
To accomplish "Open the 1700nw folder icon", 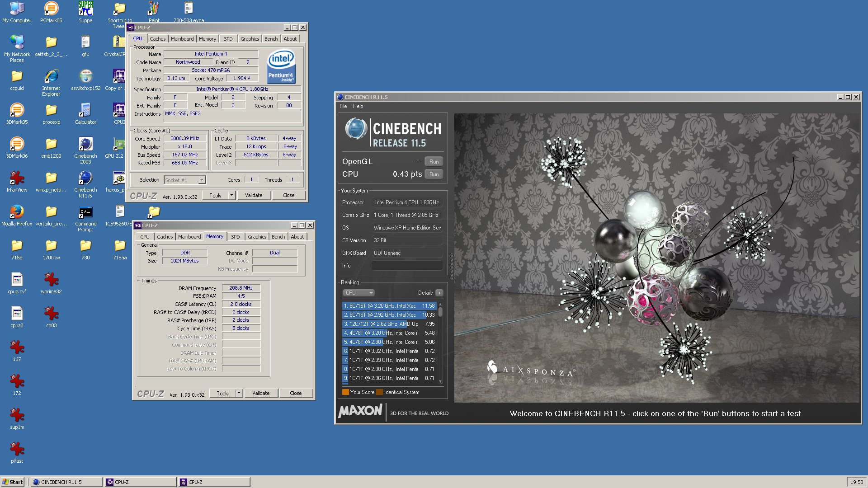I will (51, 249).
